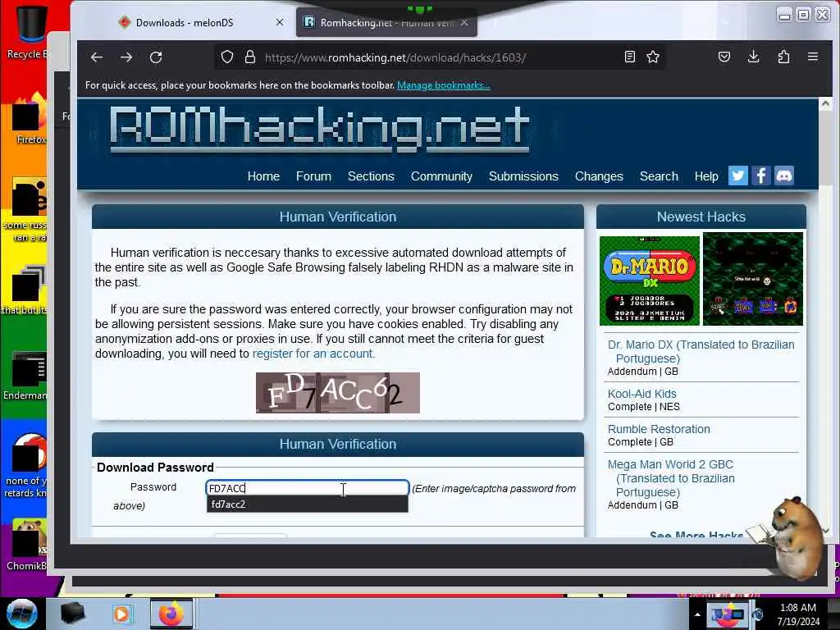The image size is (840, 630).
Task: Click the captcha image FD7ACC62
Action: tap(337, 393)
